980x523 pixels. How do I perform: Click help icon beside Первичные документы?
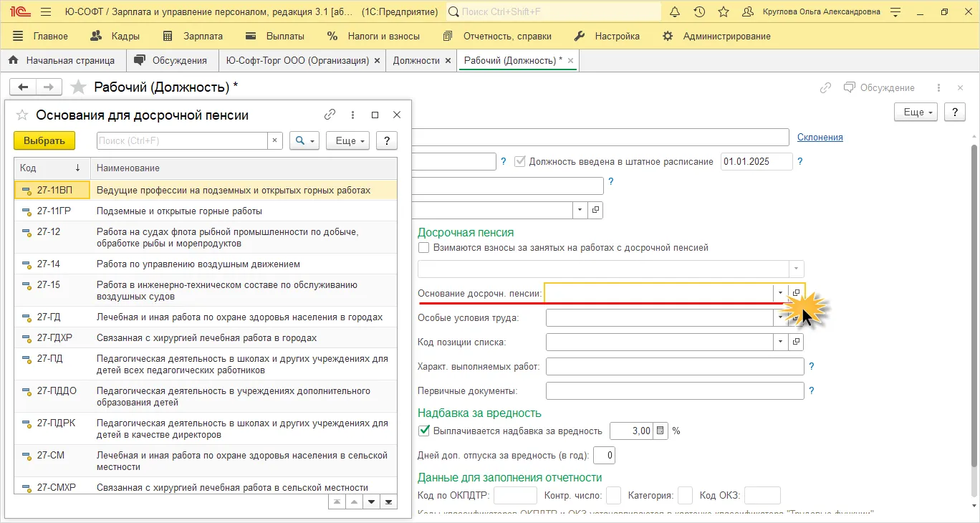coord(812,390)
